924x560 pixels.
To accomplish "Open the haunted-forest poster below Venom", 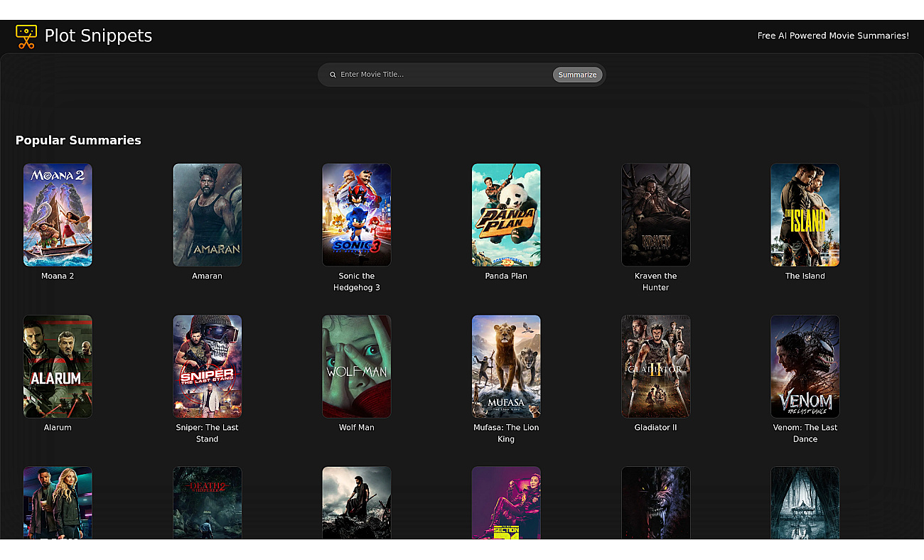I will point(805,503).
